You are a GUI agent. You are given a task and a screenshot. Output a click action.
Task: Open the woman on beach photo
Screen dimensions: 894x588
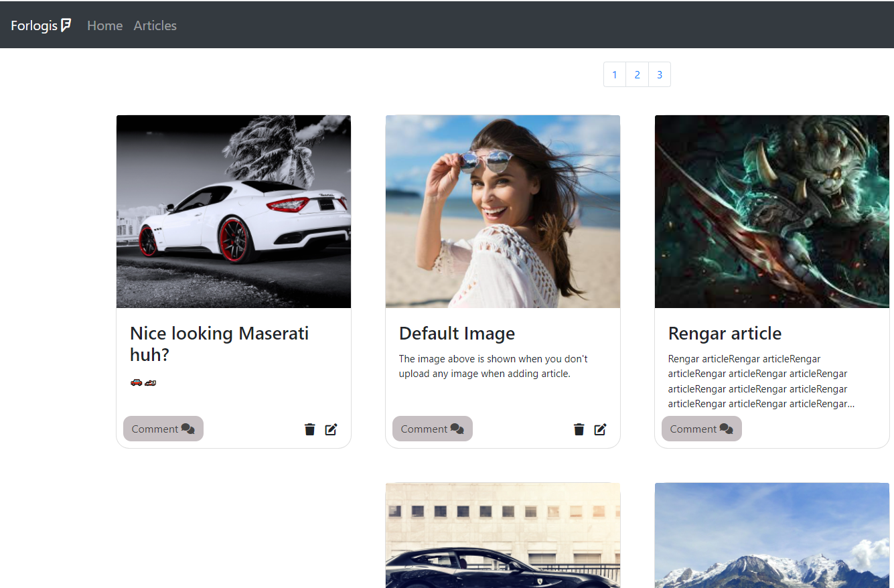[x=503, y=212]
